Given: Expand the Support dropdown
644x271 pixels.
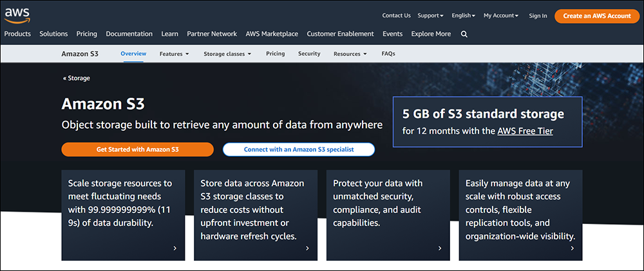Looking at the screenshot, I should coord(430,15).
